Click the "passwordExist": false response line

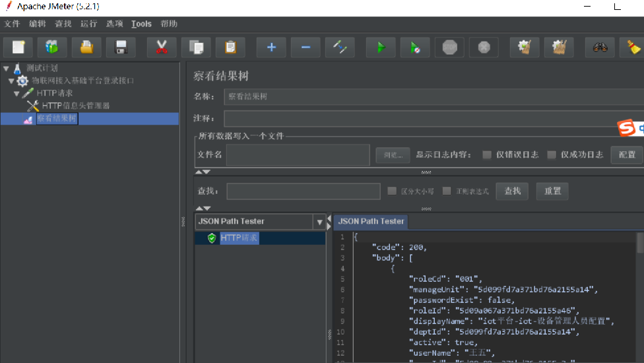(462, 300)
